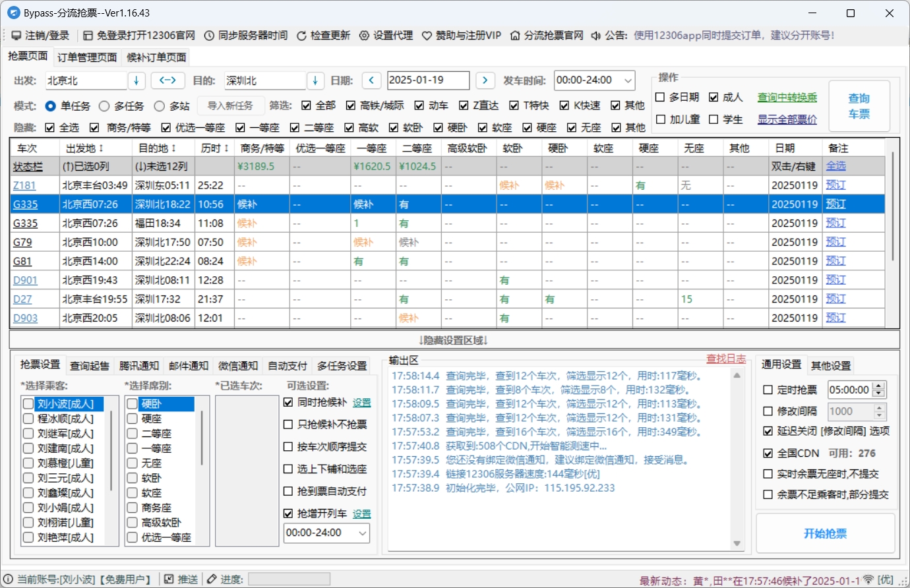Select the 多任务 mode radio button
The width and height of the screenshot is (910, 588).
click(x=104, y=105)
